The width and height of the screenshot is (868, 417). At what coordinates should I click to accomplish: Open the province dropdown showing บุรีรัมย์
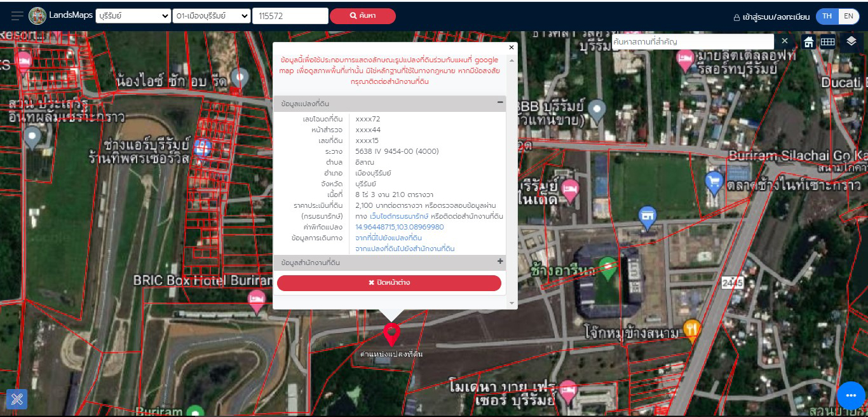click(133, 17)
